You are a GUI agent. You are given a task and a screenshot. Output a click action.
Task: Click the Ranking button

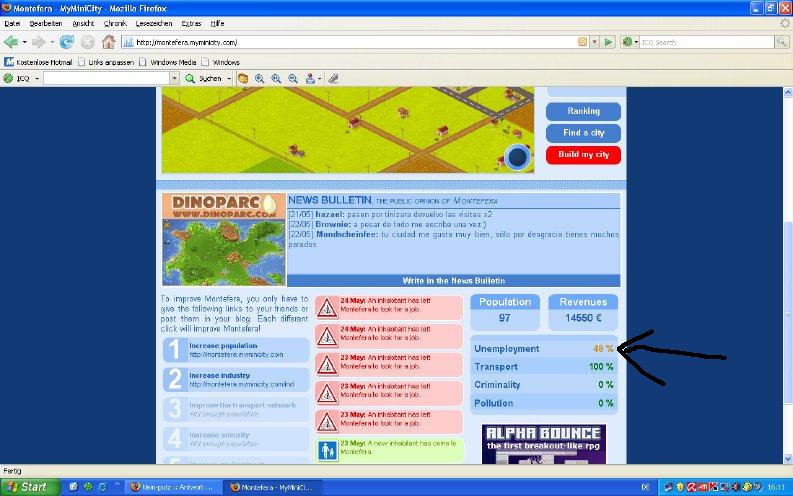pyautogui.click(x=583, y=111)
